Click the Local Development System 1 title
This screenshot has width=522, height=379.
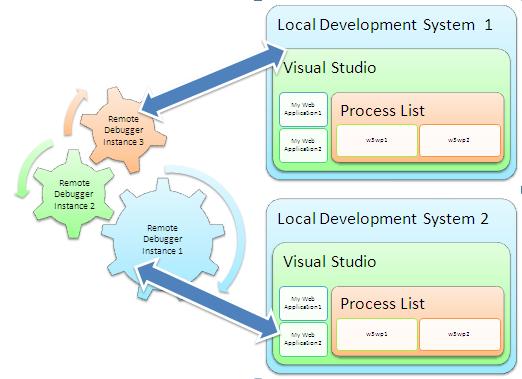pos(385,25)
